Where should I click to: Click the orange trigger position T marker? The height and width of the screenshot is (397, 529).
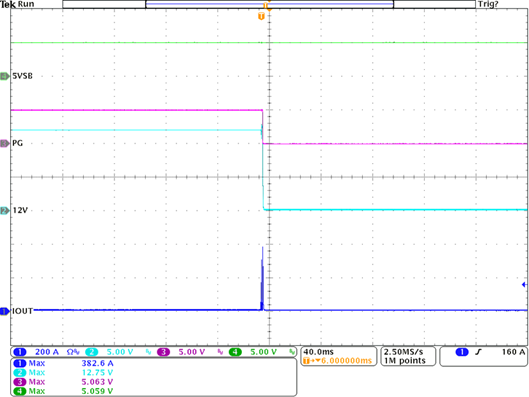[261, 16]
